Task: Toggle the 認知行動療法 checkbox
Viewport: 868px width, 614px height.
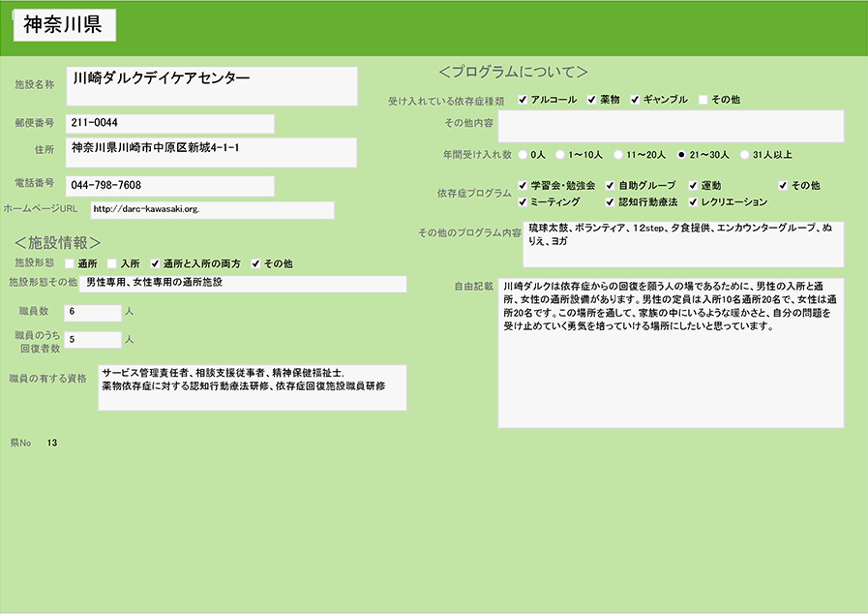Action: (x=610, y=202)
